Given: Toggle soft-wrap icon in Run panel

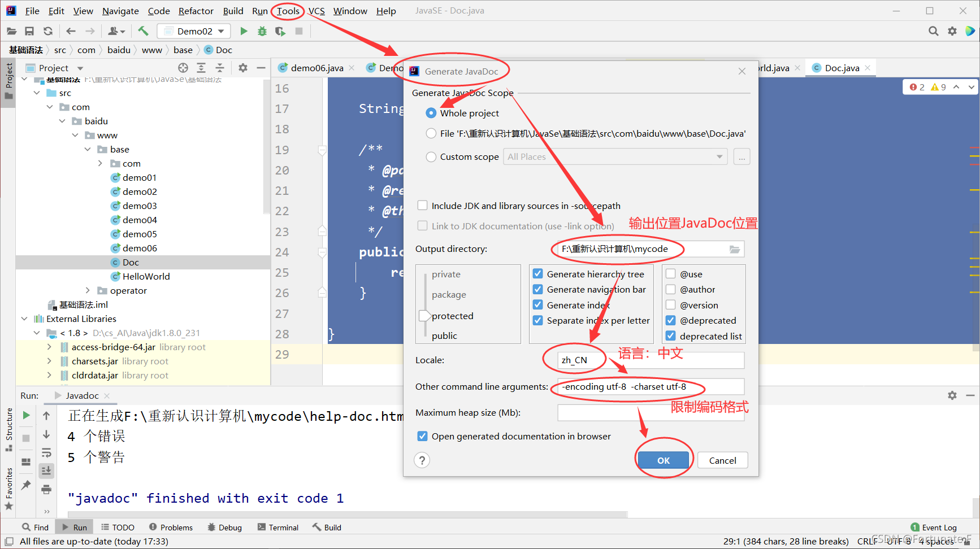Looking at the screenshot, I should coord(46,452).
